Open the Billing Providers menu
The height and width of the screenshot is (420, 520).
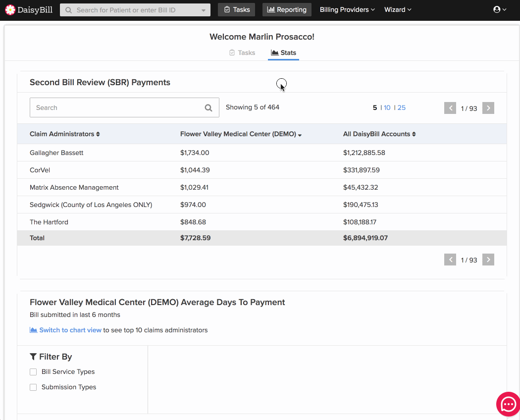347,9
